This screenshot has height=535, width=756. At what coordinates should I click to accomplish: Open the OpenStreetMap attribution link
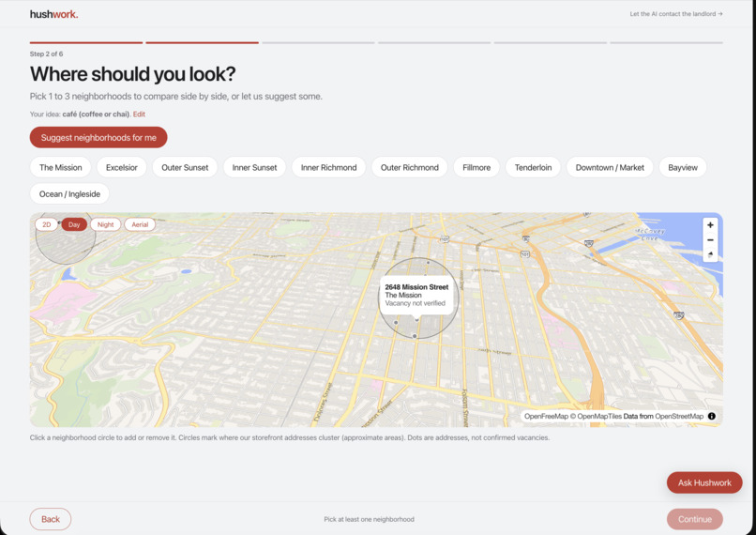point(679,416)
